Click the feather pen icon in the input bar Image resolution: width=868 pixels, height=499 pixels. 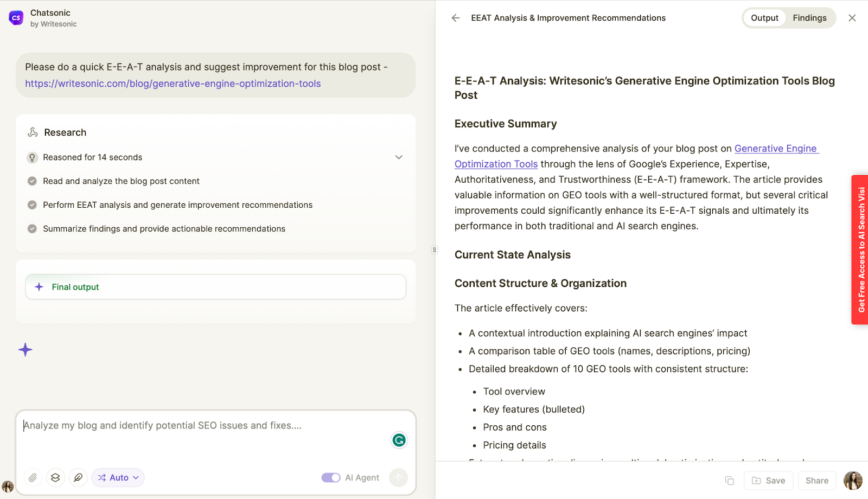[78, 478]
